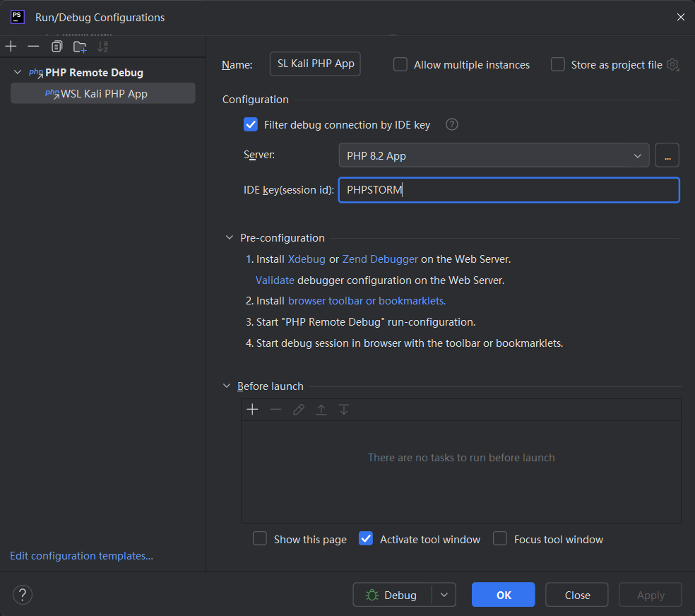Open the Debug button dropdown arrow

pyautogui.click(x=444, y=595)
